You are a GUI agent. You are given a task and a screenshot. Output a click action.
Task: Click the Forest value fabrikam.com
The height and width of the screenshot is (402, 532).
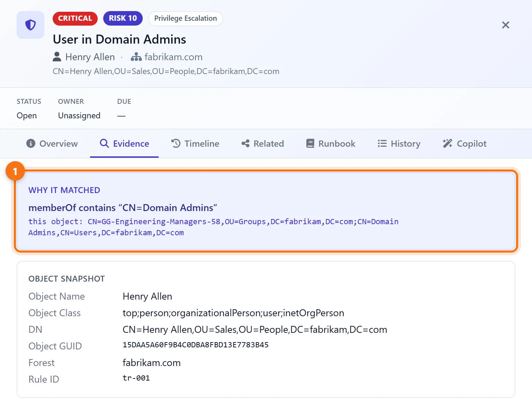[152, 363]
